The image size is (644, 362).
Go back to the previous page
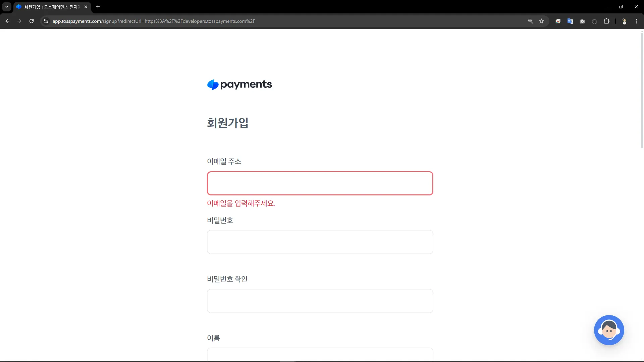[x=7, y=21]
